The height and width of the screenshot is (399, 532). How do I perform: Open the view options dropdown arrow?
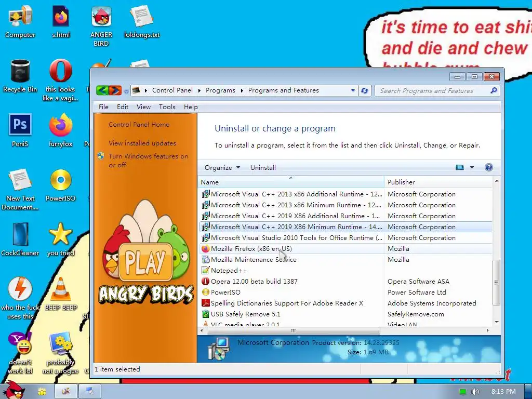click(x=472, y=167)
